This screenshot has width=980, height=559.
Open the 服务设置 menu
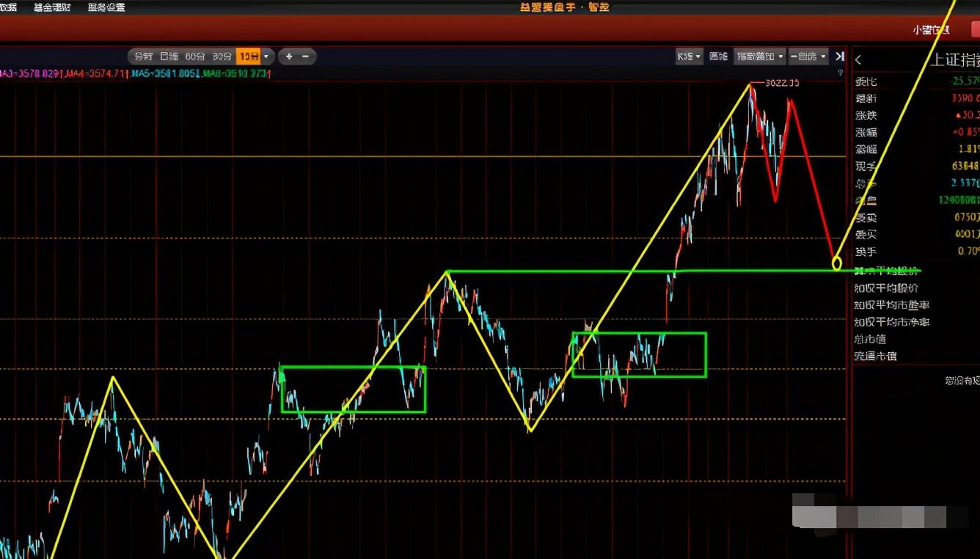coord(106,7)
